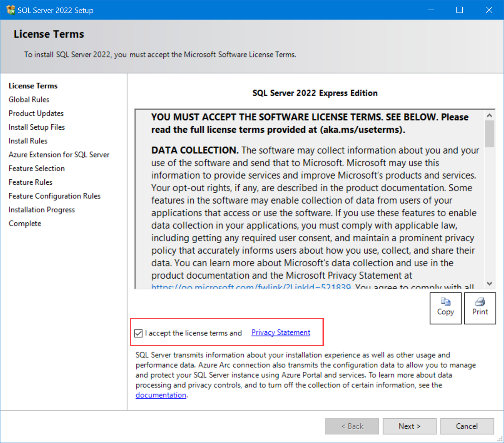The height and width of the screenshot is (443, 504).
Task: Click the Print icon
Action: pyautogui.click(x=479, y=308)
